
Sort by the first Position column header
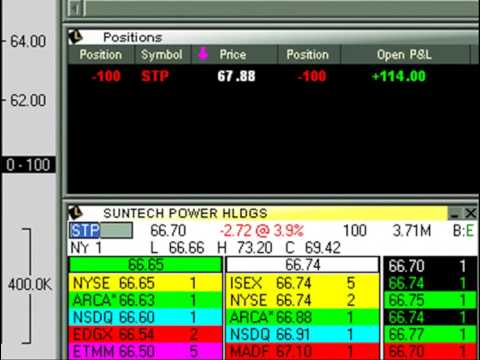101,55
